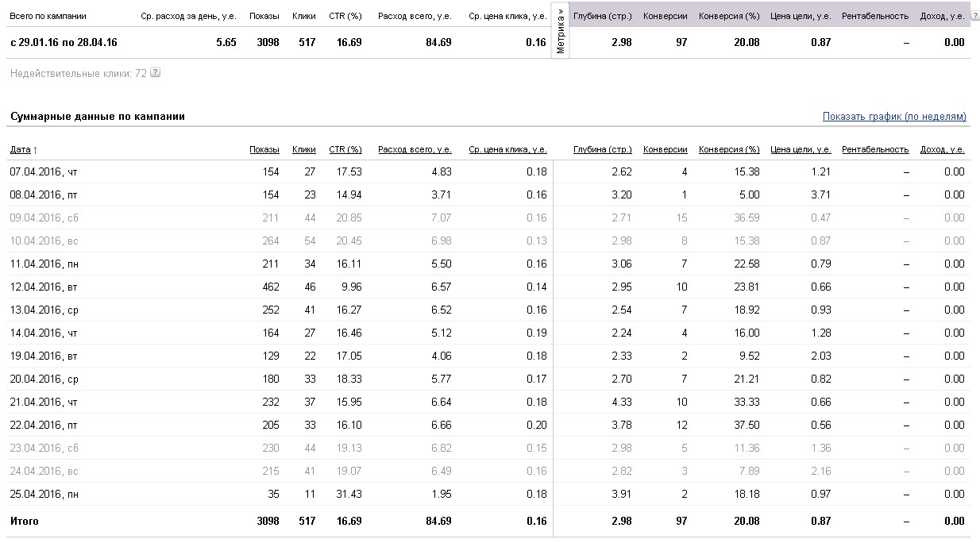Click the Итого total row label

[x=24, y=521]
